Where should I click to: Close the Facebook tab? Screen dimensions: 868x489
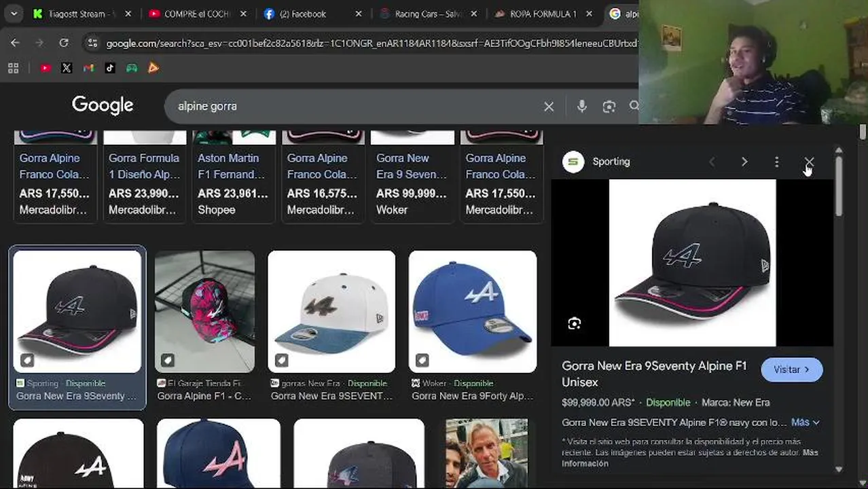point(359,14)
